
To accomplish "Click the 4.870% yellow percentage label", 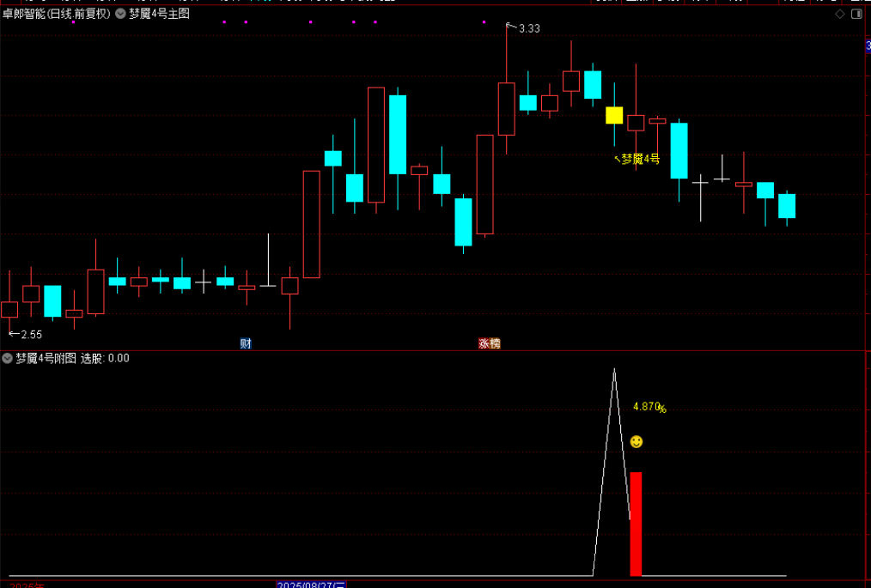I will click(x=649, y=408).
